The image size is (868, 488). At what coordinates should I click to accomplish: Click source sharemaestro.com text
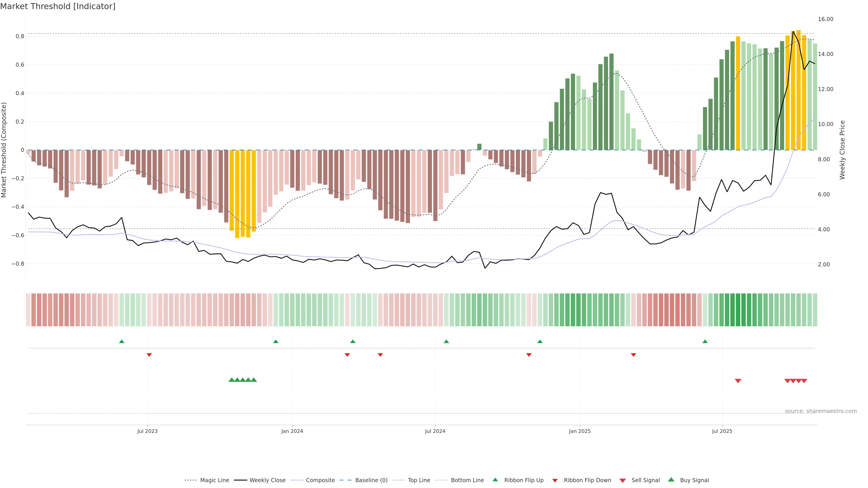coord(821,411)
